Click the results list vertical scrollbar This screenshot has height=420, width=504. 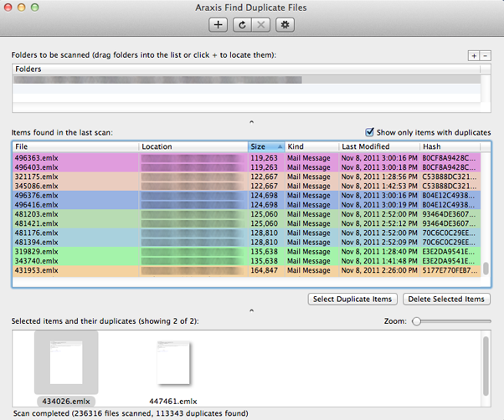coord(486,269)
